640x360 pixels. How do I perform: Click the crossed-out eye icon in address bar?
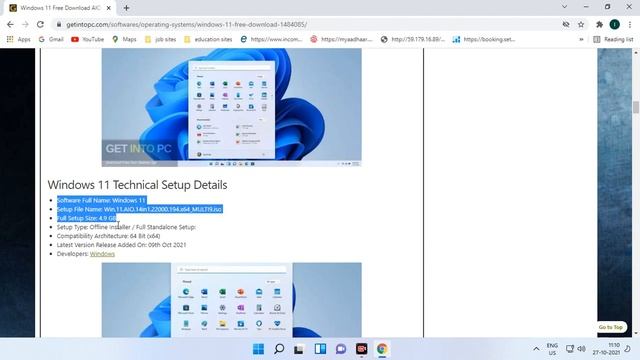click(x=566, y=24)
